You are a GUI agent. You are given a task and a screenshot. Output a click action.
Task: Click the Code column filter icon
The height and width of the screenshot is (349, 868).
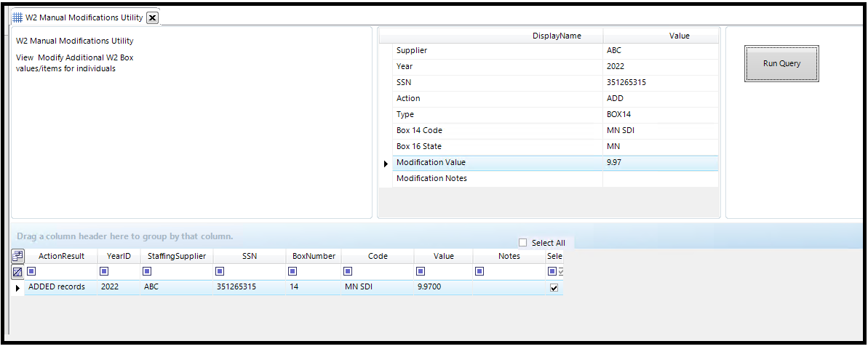348,271
